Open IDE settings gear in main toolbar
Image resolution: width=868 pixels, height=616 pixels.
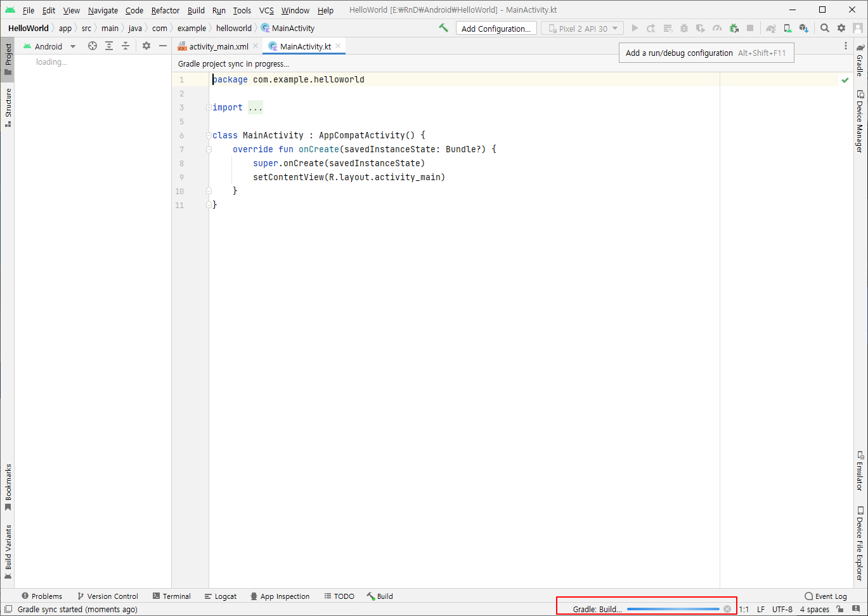(x=841, y=28)
